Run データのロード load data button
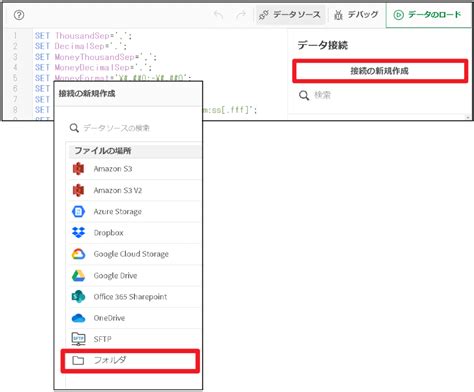 pyautogui.click(x=428, y=15)
